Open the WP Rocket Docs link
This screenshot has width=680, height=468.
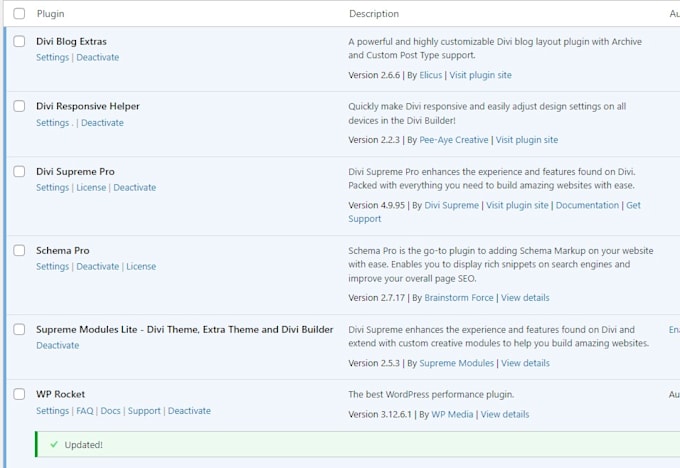pyautogui.click(x=111, y=411)
